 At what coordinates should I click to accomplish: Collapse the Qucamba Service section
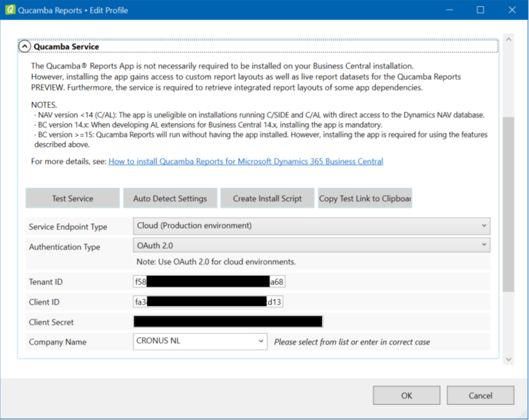click(24, 47)
